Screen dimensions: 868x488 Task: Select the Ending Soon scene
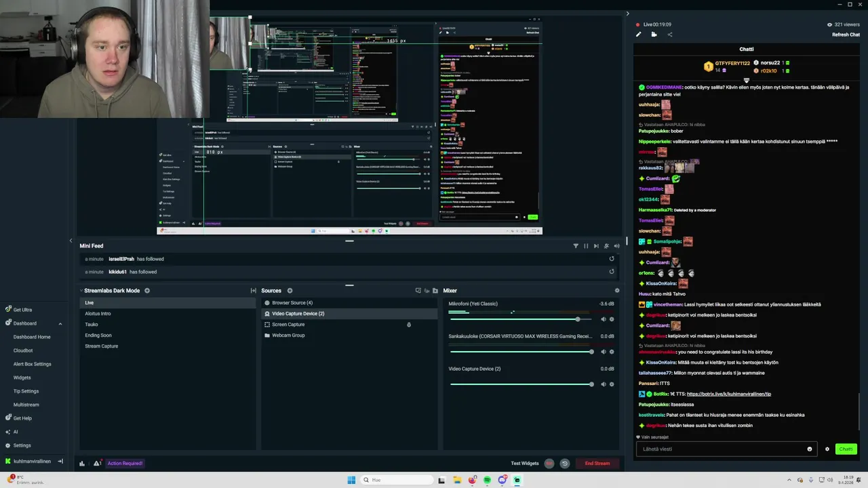[167, 335]
